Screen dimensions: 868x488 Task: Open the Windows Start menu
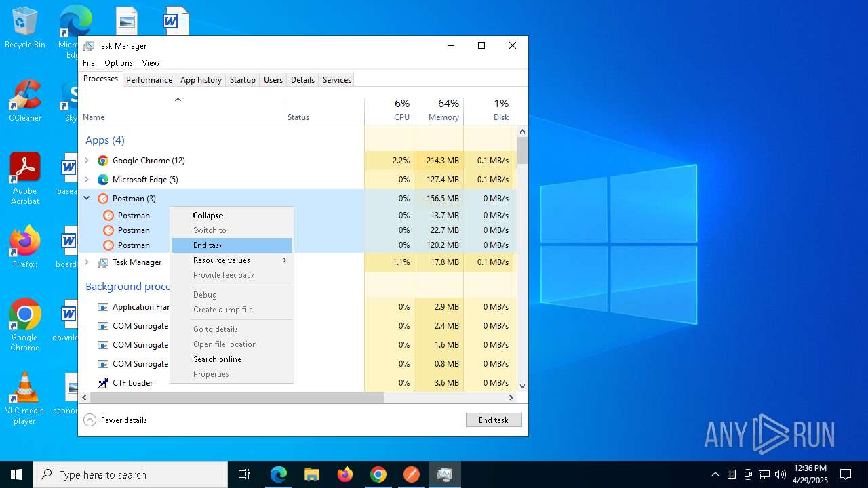point(16,474)
